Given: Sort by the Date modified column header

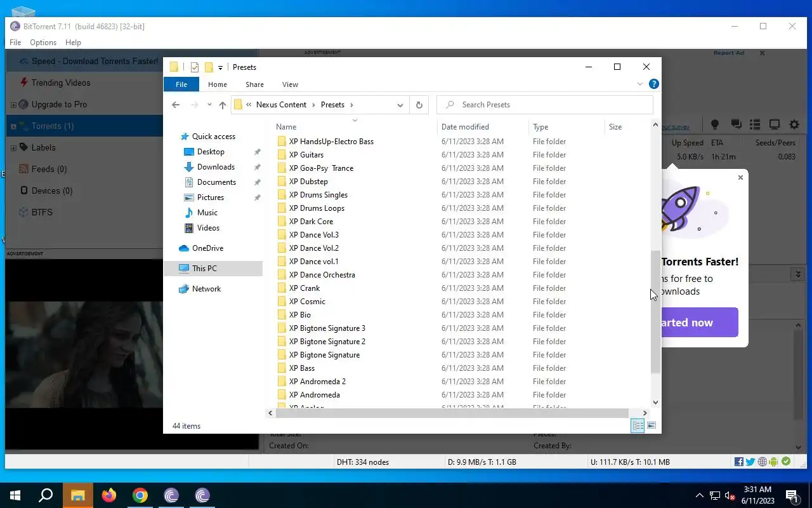Looking at the screenshot, I should pos(483,127).
